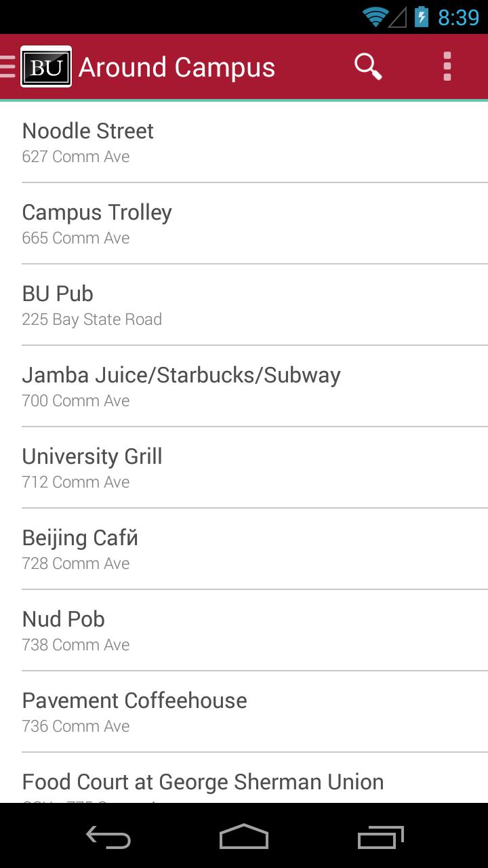Image resolution: width=488 pixels, height=868 pixels.
Task: Tap the Around Campus title
Action: (177, 67)
